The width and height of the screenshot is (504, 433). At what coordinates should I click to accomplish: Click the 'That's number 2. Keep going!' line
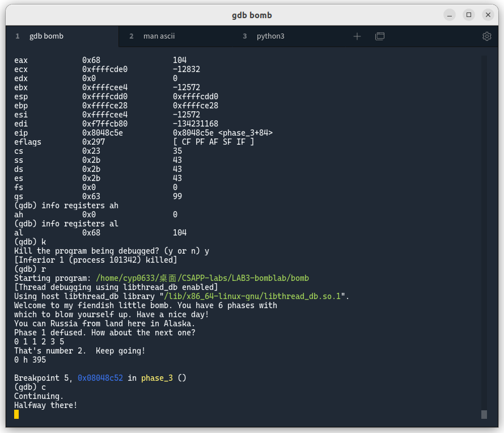pos(80,351)
